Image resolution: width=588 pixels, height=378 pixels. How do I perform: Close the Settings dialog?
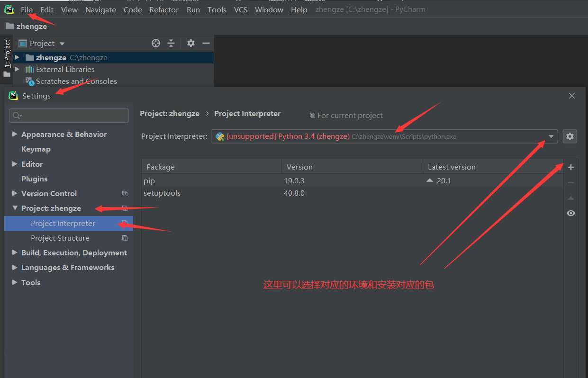tap(572, 96)
